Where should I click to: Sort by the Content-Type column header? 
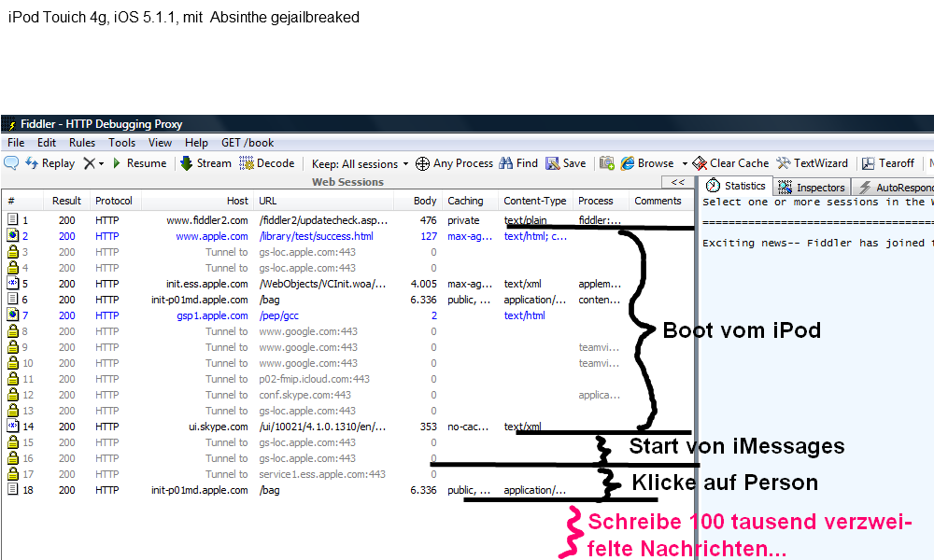[x=535, y=202]
